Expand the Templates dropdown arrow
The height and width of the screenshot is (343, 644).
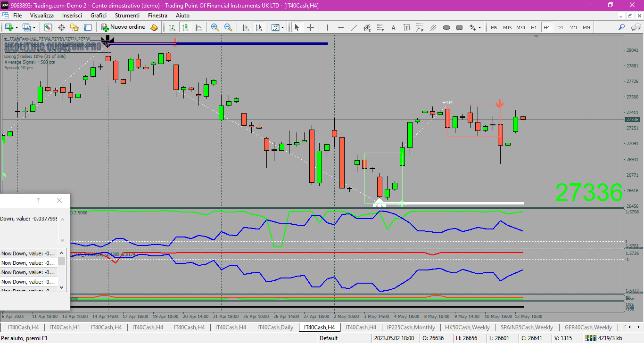click(x=283, y=27)
